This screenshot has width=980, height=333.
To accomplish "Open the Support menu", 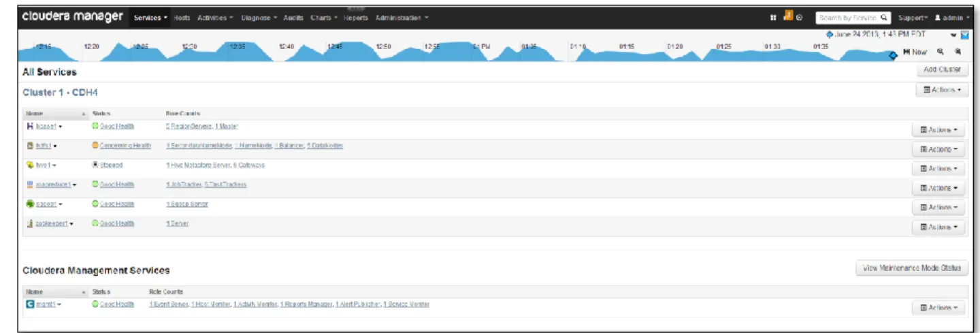I will pos(912,18).
